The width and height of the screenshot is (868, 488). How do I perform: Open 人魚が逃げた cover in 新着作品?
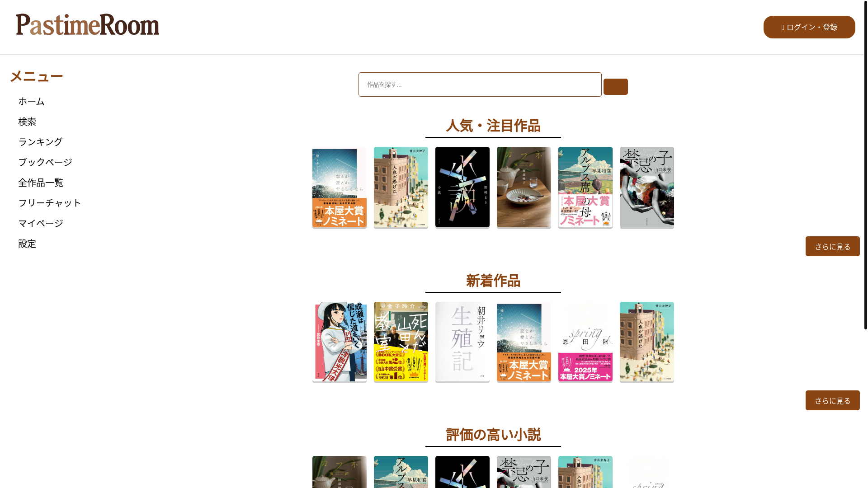click(647, 342)
